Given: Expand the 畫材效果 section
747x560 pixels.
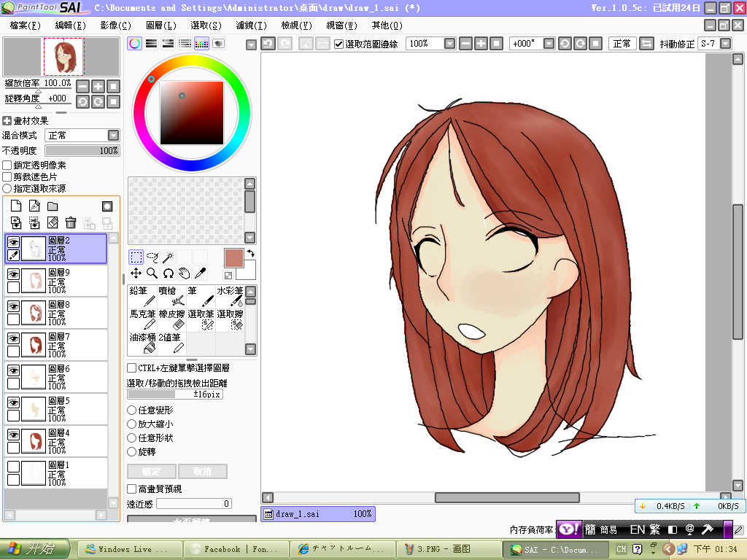Looking at the screenshot, I should [x=7, y=121].
